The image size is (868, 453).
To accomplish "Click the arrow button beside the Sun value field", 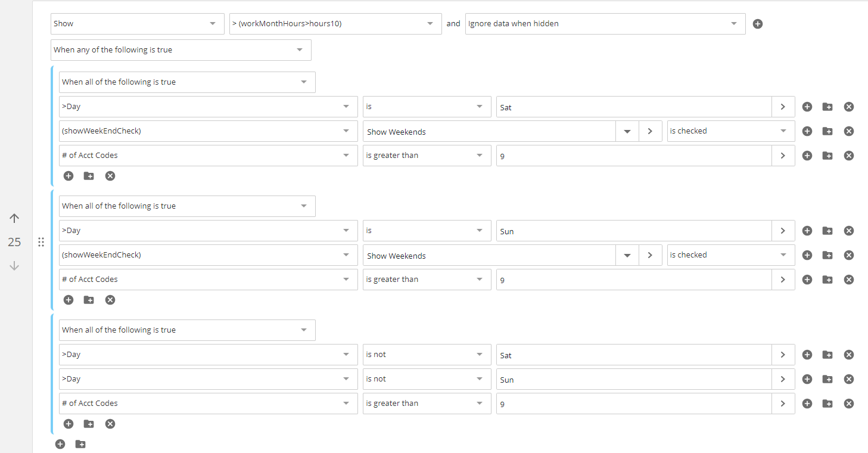I will 783,231.
